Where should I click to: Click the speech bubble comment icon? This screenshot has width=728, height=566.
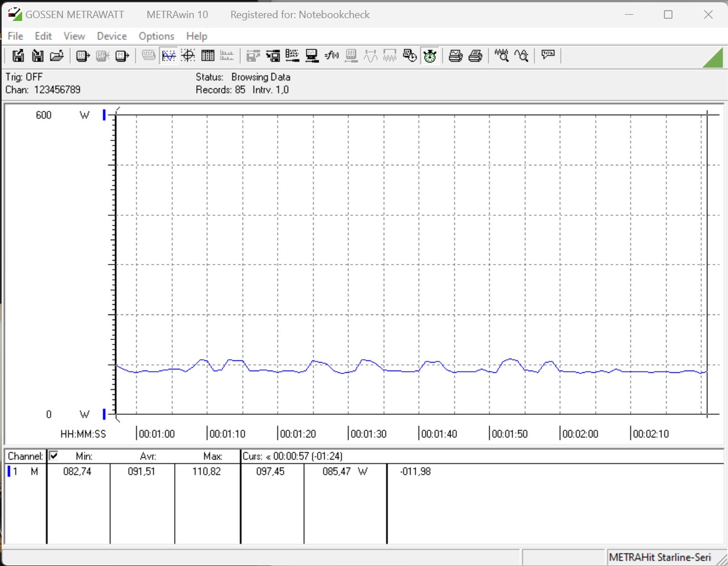(548, 56)
